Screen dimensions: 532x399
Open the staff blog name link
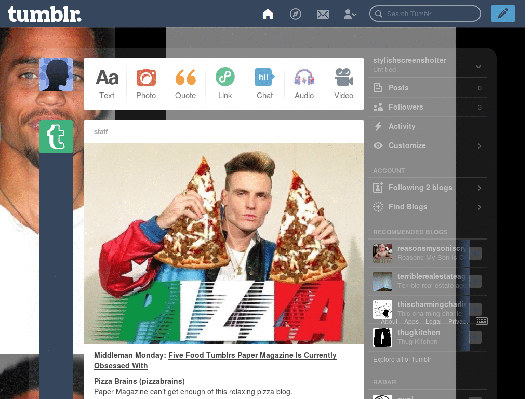tap(101, 131)
